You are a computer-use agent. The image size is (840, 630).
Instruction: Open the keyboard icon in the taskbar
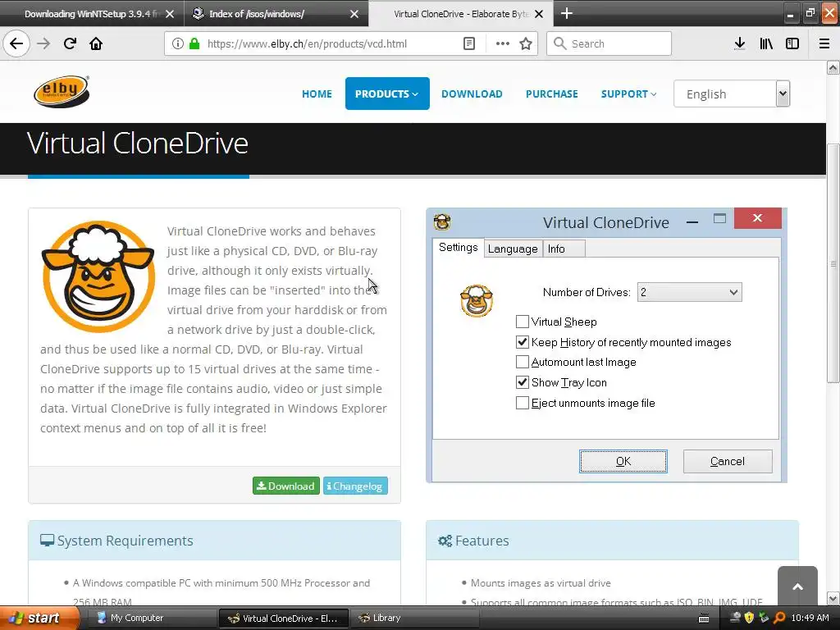pyautogui.click(x=704, y=619)
